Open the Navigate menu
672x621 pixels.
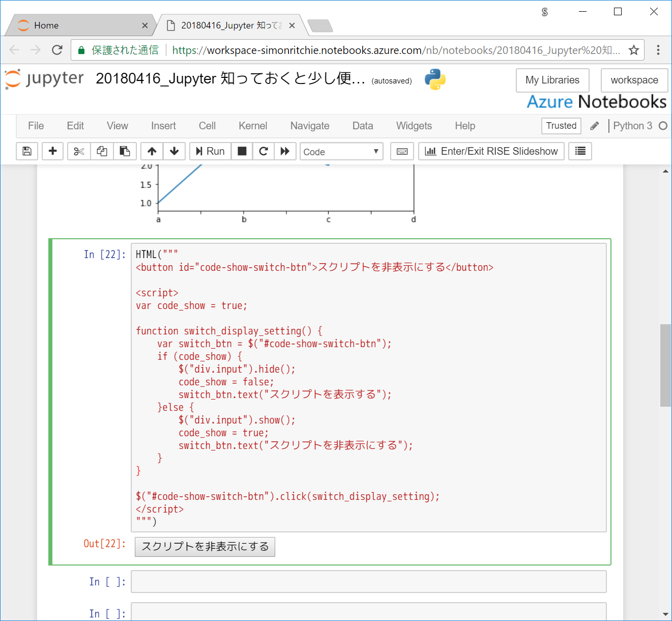(310, 126)
